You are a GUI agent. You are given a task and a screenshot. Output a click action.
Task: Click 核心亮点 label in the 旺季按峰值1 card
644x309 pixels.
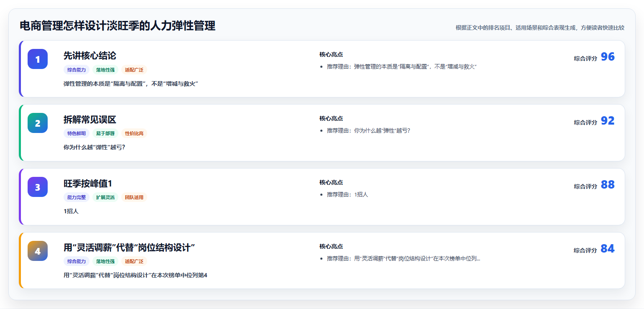click(331, 182)
